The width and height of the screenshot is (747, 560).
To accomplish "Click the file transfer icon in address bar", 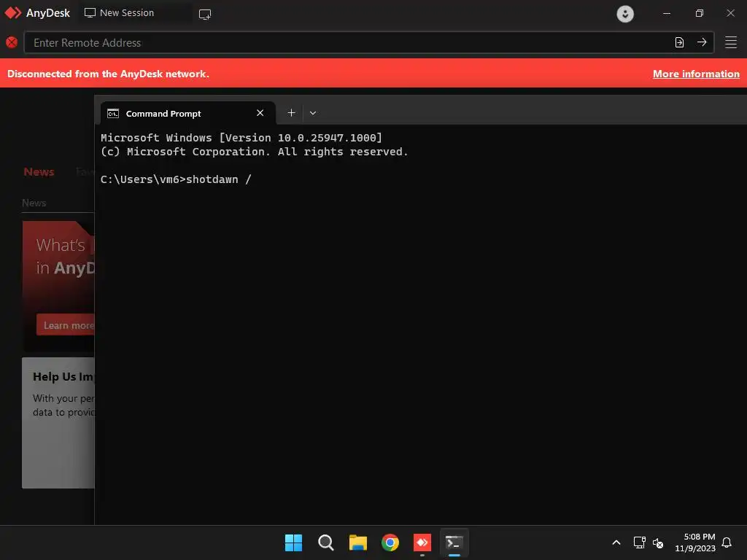I will click(679, 42).
